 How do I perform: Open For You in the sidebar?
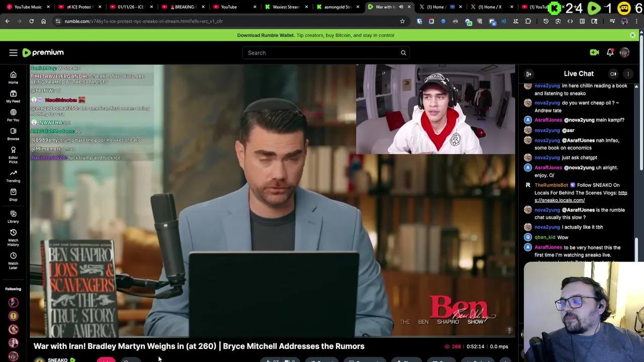click(x=13, y=115)
